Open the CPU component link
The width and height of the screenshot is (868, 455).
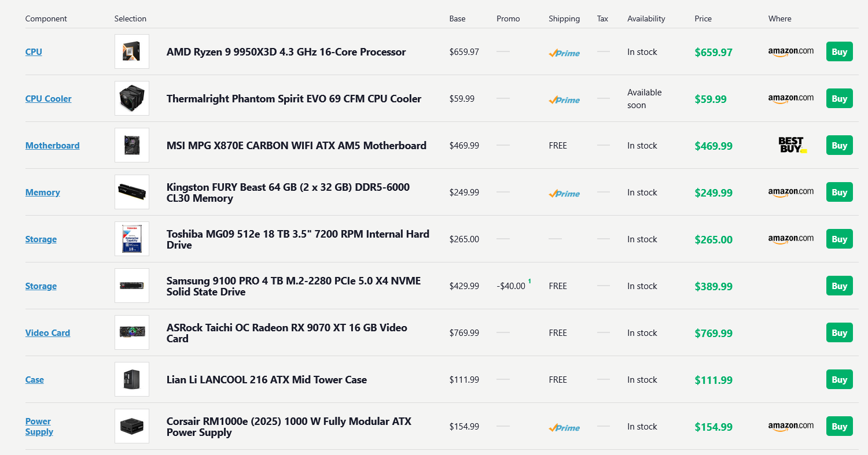(34, 52)
